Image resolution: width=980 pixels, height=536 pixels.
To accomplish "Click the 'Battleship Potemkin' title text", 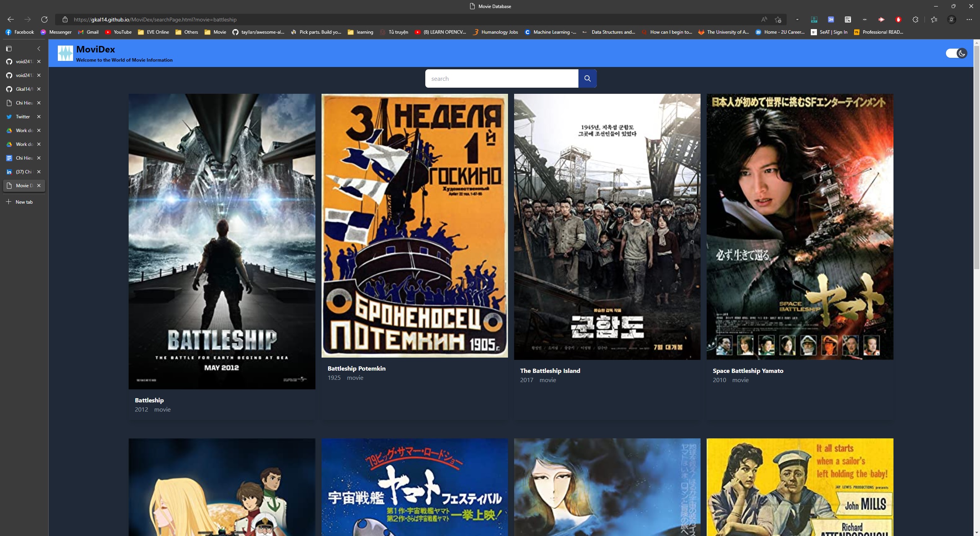I will click(x=356, y=368).
